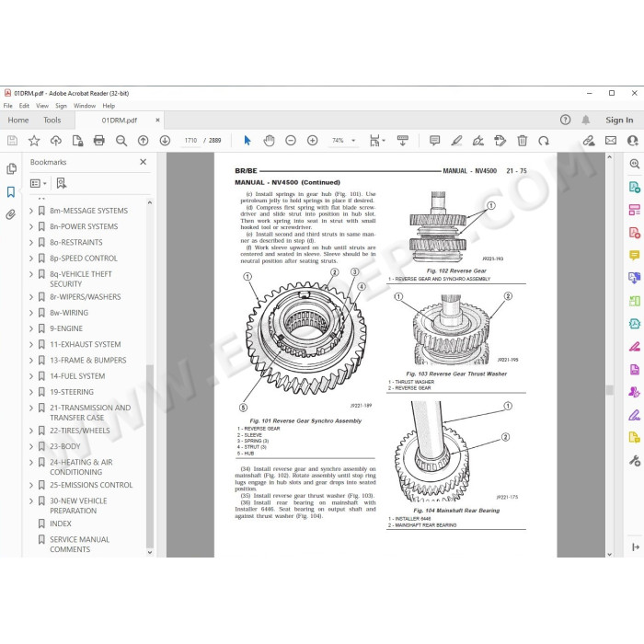Click Sign In button

point(619,120)
